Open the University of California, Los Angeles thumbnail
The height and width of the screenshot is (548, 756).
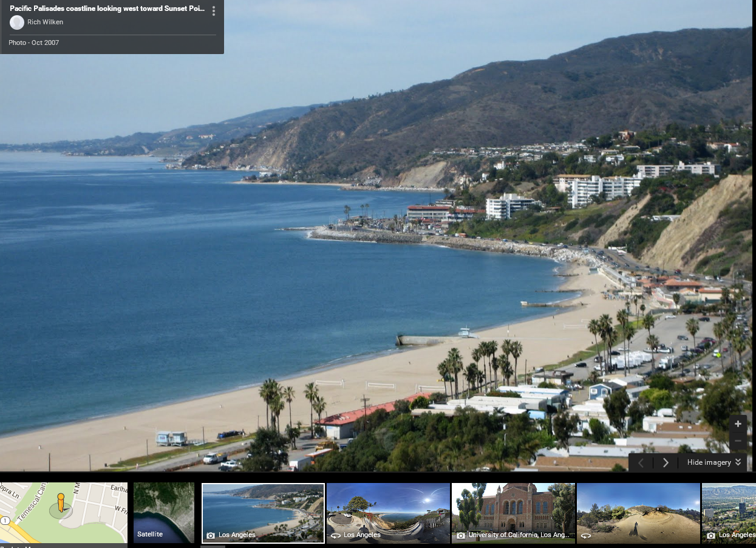coord(513,513)
